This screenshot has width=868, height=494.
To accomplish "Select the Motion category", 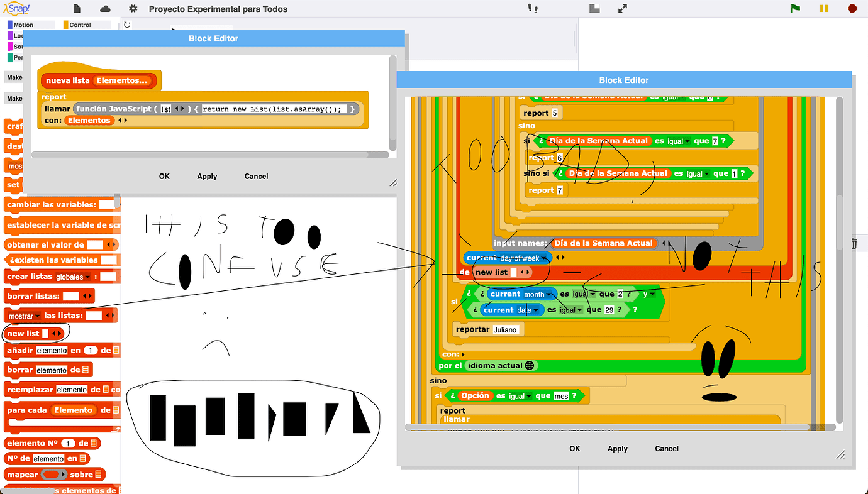I will 24,23.
